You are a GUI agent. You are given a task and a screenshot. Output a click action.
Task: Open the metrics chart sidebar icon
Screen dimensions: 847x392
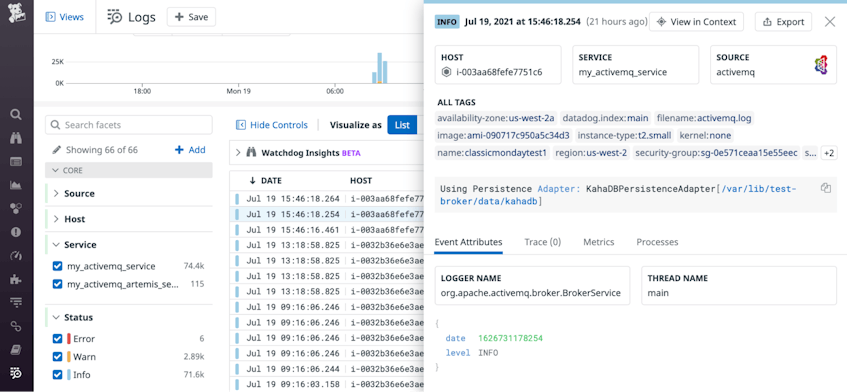(x=16, y=185)
